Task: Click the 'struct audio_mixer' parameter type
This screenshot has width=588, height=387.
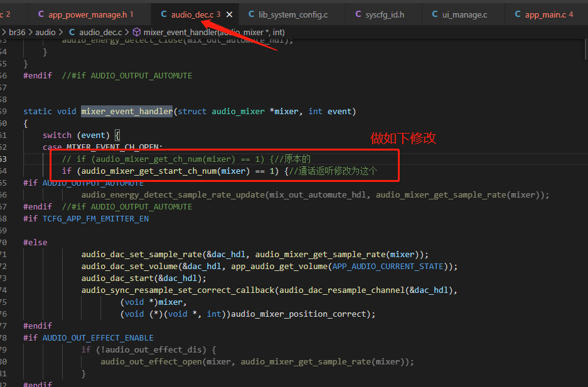Action: coord(222,111)
